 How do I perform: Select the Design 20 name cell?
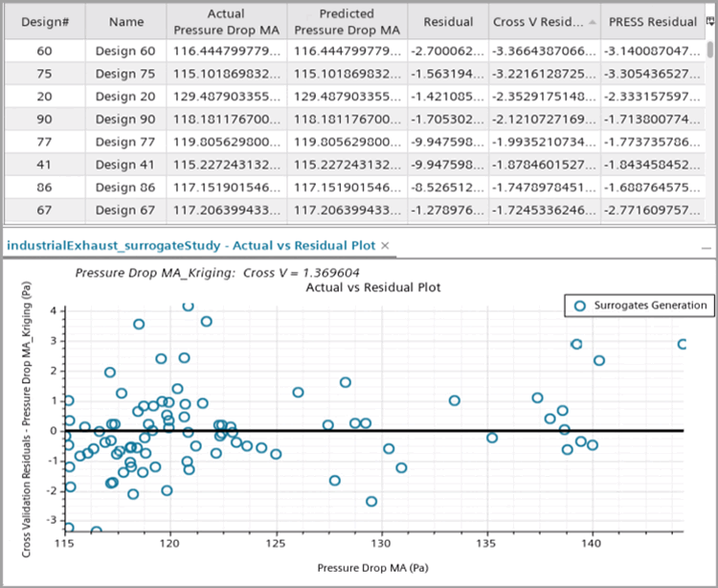[x=125, y=96]
